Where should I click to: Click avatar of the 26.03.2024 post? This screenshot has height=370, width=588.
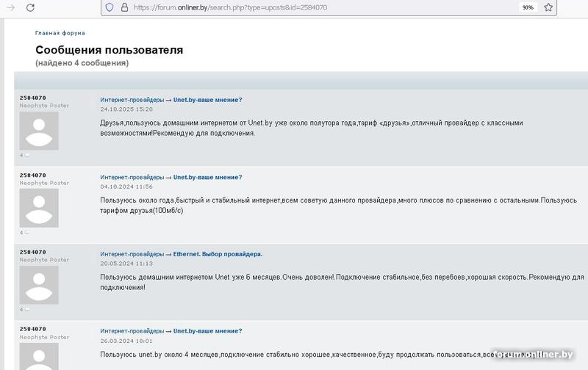click(x=39, y=357)
